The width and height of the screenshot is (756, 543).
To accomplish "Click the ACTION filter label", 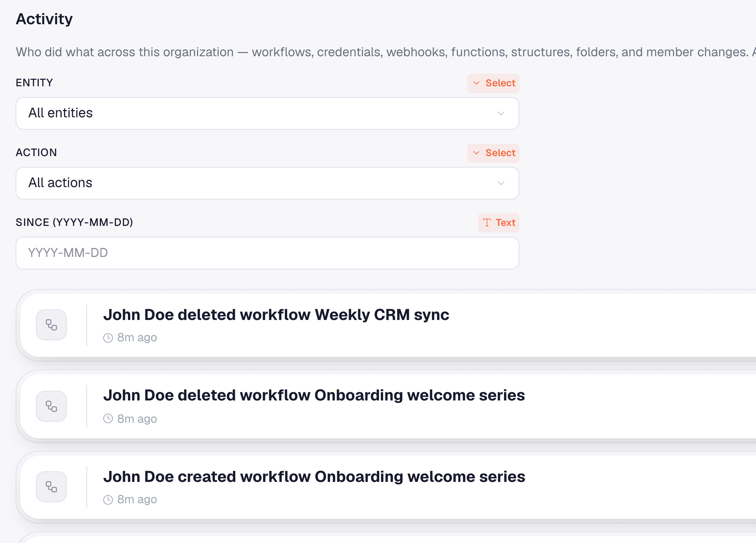I will pyautogui.click(x=36, y=153).
